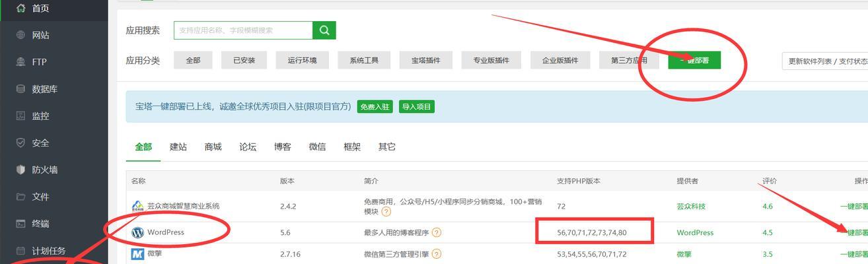
Task: Select the 全部 category filter button
Action: (193, 60)
